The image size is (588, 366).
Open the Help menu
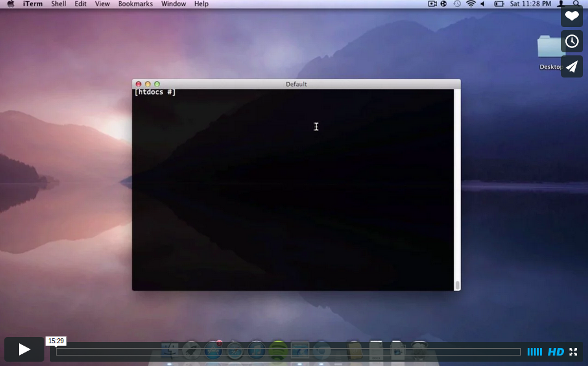click(x=201, y=4)
